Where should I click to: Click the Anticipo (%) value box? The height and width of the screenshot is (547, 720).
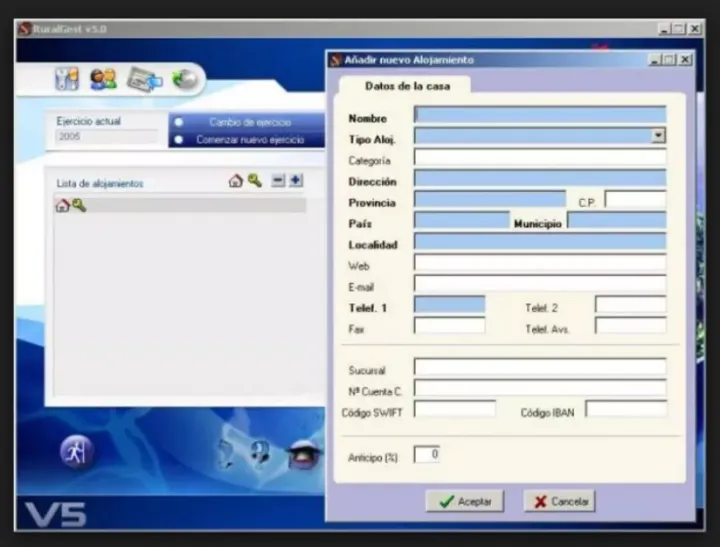click(427, 454)
